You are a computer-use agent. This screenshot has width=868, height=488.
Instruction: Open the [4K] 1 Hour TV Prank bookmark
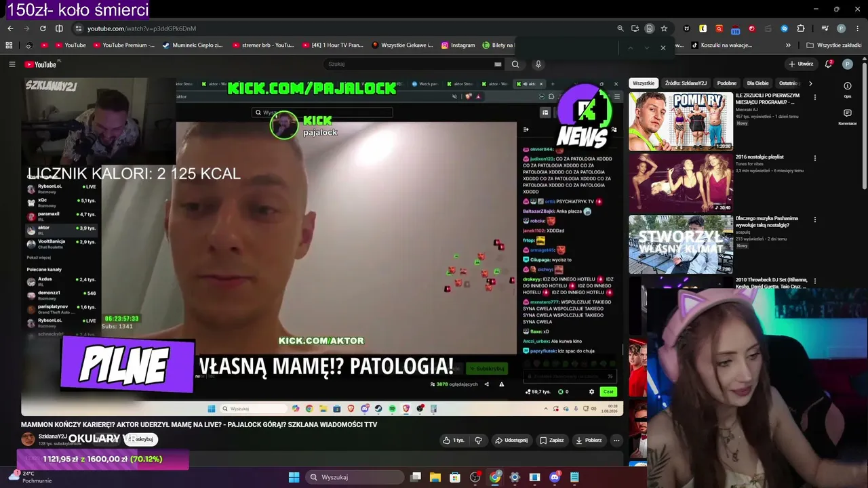pyautogui.click(x=333, y=45)
